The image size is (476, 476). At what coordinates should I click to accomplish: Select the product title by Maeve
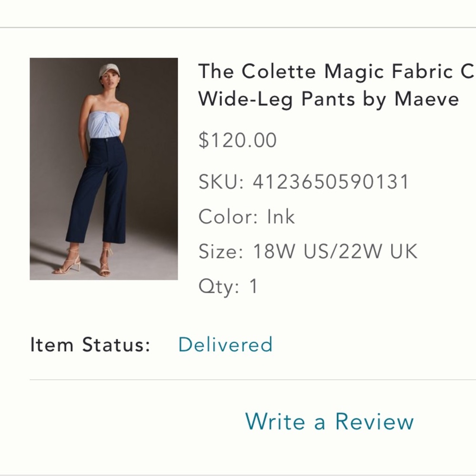pos(328,86)
